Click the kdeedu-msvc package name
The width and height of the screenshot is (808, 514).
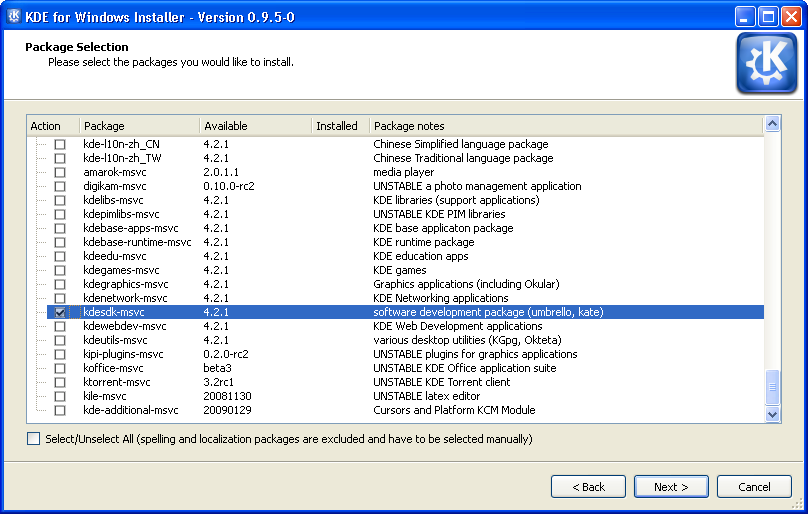115,256
